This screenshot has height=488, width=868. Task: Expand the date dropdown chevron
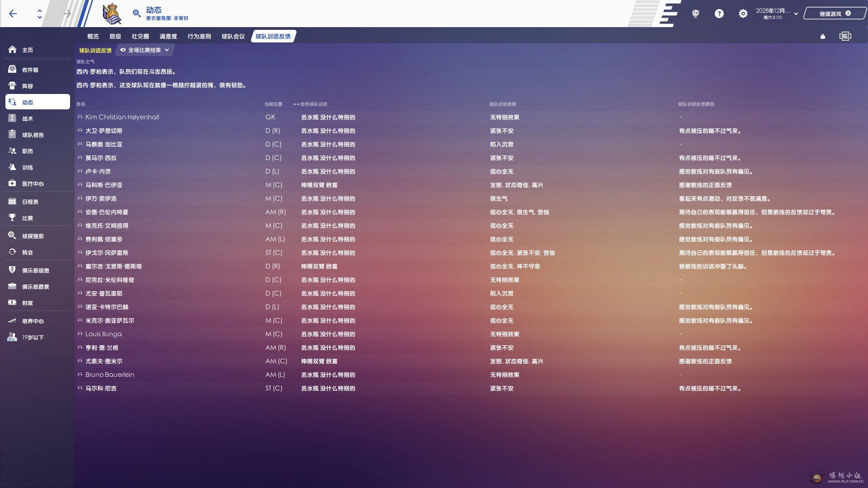click(796, 14)
